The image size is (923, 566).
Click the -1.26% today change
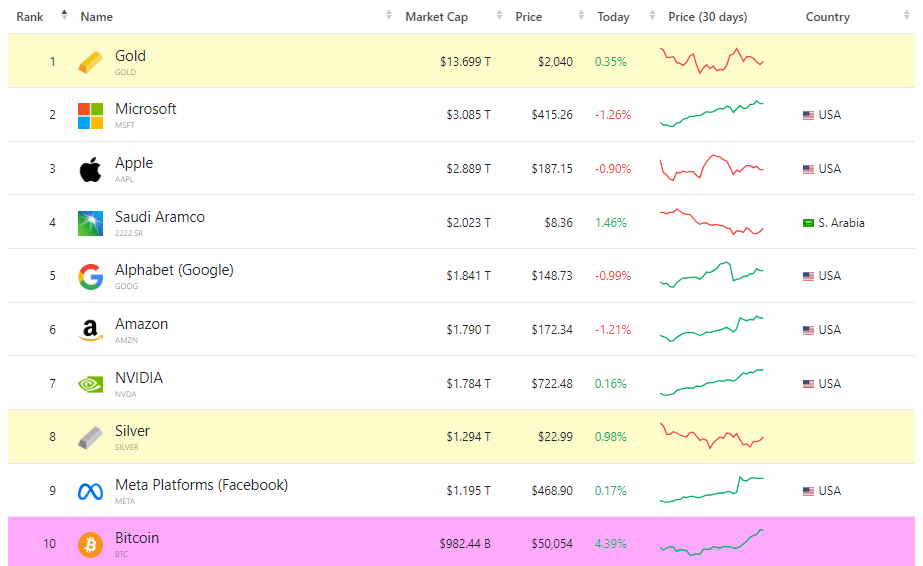pyautogui.click(x=613, y=115)
